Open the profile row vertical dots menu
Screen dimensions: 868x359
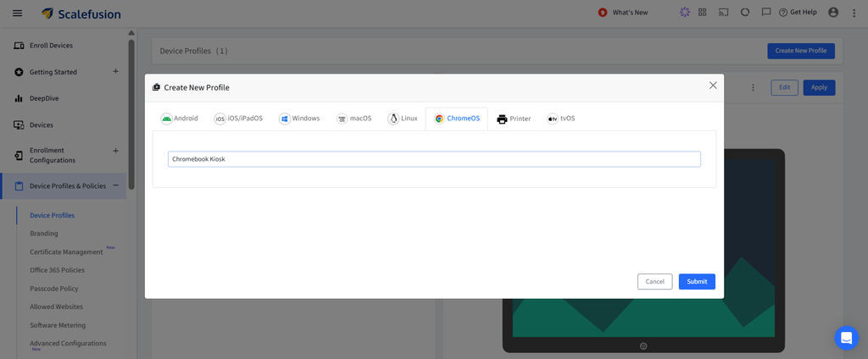pos(753,87)
